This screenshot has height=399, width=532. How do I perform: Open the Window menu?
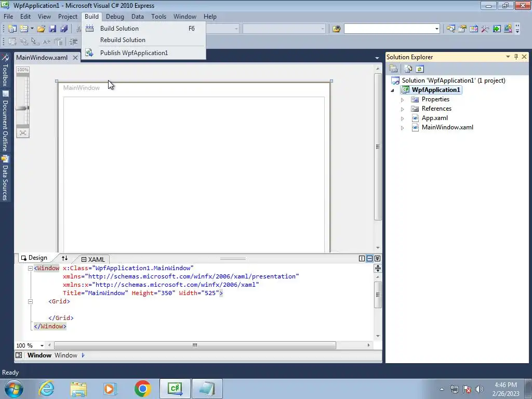point(184,16)
